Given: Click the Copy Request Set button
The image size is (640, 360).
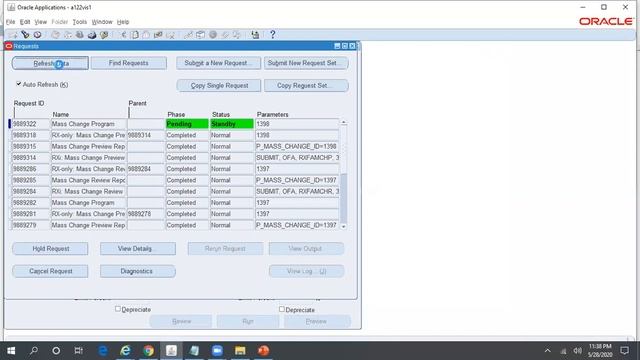Looking at the screenshot, I should pos(306,85).
